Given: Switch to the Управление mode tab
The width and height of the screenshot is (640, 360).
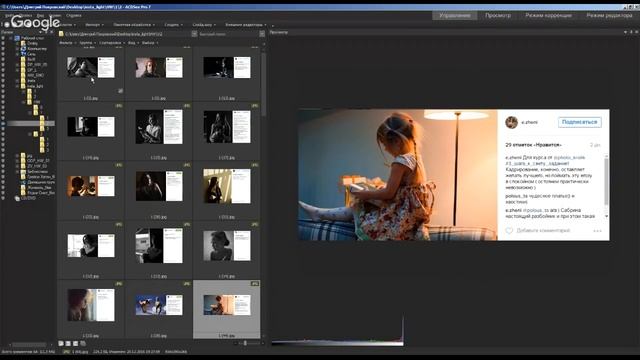Looking at the screenshot, I should (455, 16).
